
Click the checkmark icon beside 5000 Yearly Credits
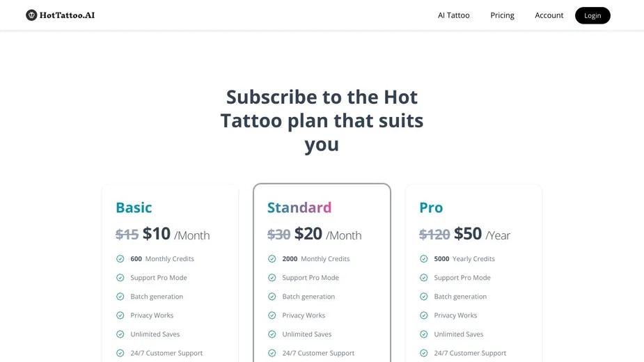[x=424, y=258]
